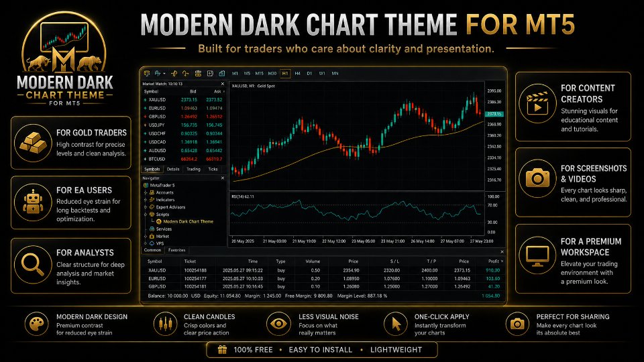Click the cursor icon for One-Click Apply
The image size is (644, 362).
[396, 324]
